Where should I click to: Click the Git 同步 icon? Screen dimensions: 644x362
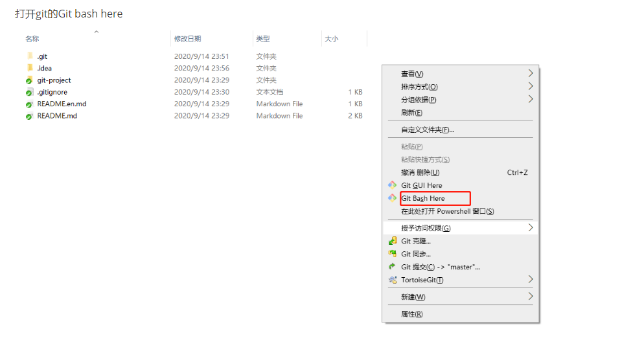click(x=393, y=254)
